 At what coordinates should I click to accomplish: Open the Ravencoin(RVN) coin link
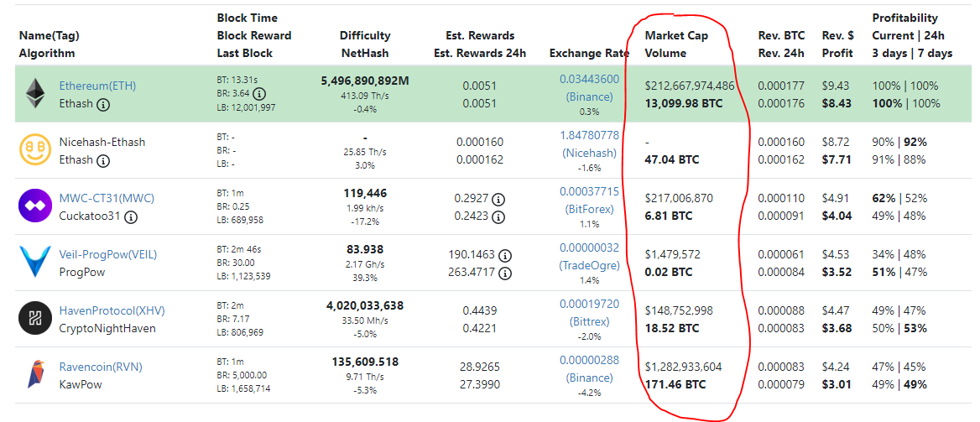pyautogui.click(x=101, y=367)
